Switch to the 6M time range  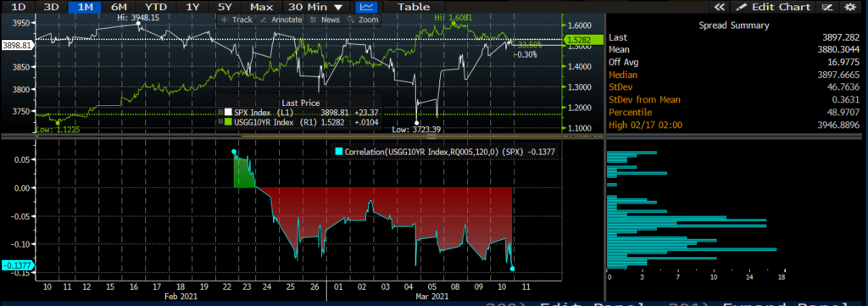click(118, 7)
